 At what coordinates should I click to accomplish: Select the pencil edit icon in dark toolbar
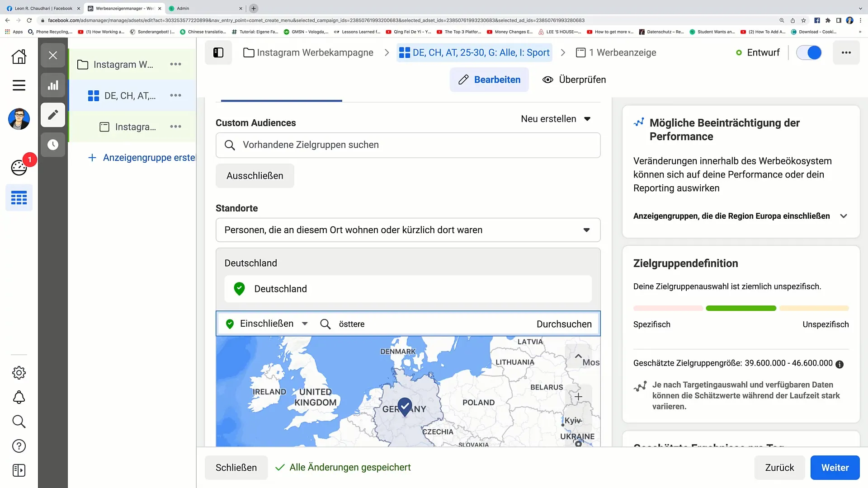click(x=53, y=115)
